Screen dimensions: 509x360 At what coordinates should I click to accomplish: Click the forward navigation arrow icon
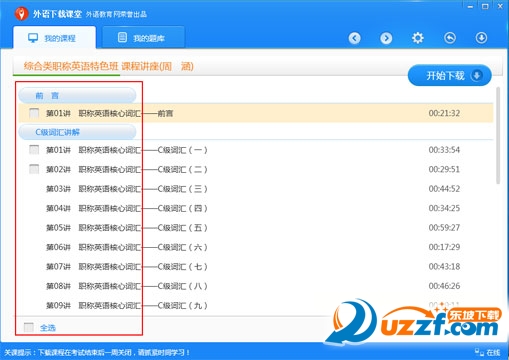point(386,38)
